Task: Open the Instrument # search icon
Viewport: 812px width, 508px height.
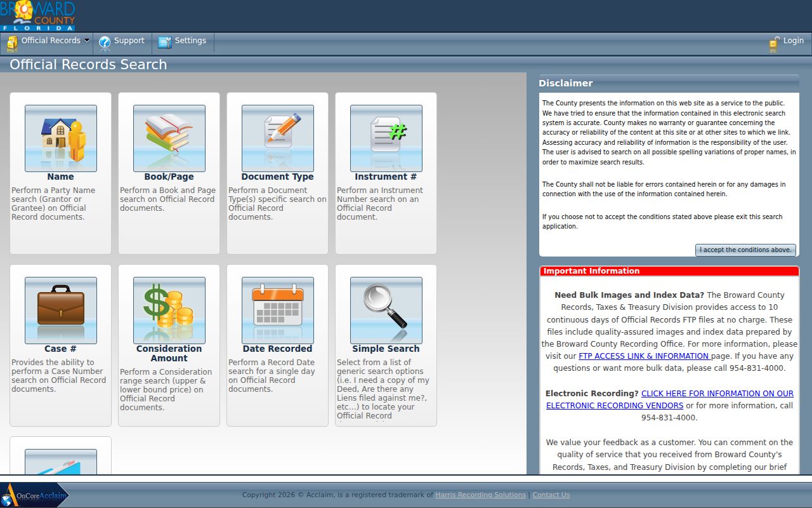Action: tap(386, 138)
